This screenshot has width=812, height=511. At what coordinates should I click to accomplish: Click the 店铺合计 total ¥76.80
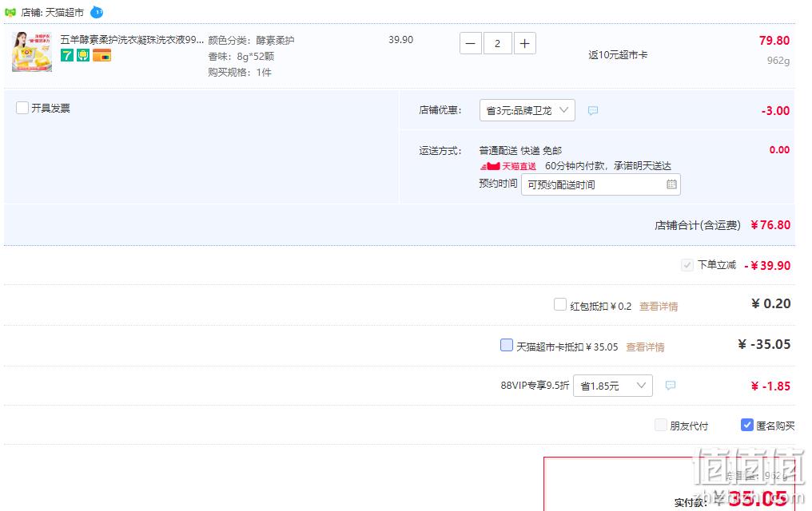pyautogui.click(x=770, y=225)
